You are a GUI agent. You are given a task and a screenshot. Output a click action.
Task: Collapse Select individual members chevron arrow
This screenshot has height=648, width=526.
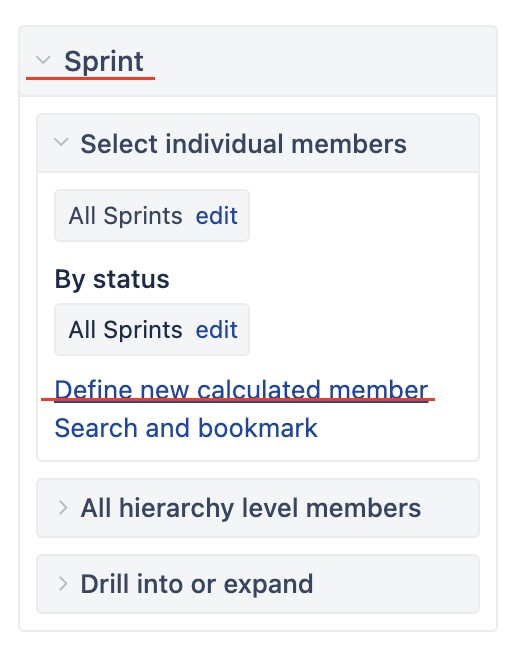pos(61,143)
